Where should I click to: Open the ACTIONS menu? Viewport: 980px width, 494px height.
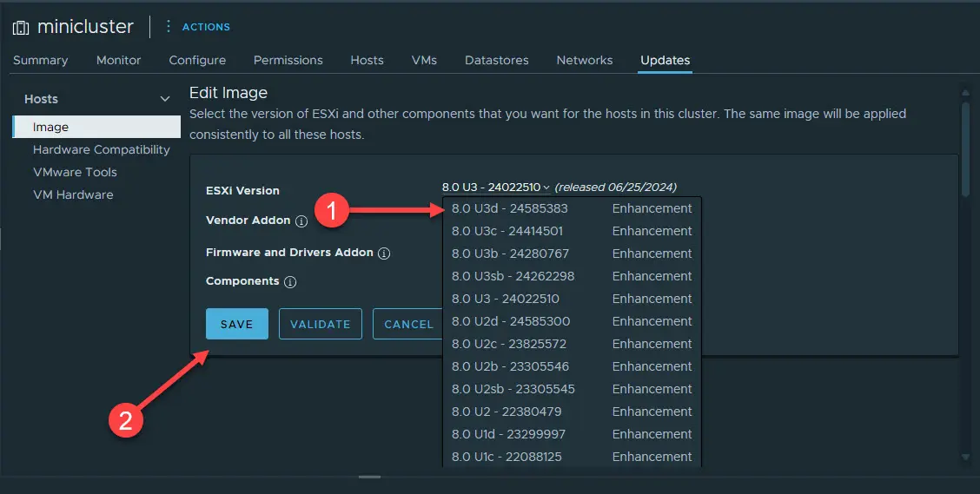(x=206, y=27)
